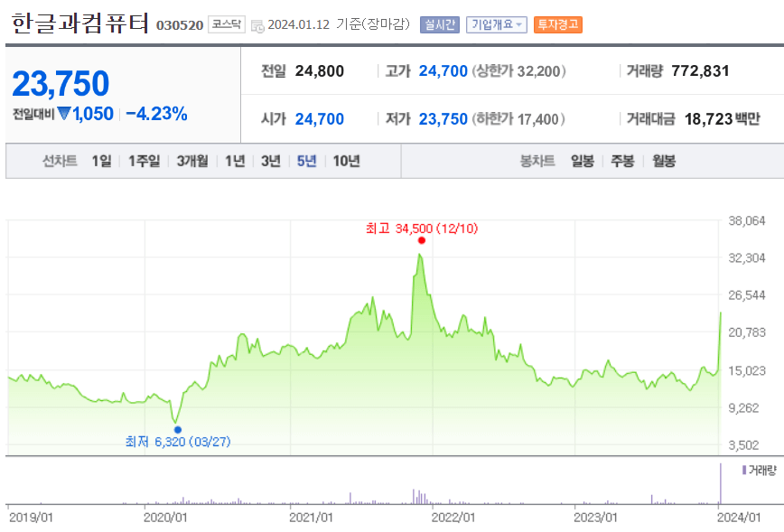
Task: Click the purple 거래량 legend marker
Action: 744,470
